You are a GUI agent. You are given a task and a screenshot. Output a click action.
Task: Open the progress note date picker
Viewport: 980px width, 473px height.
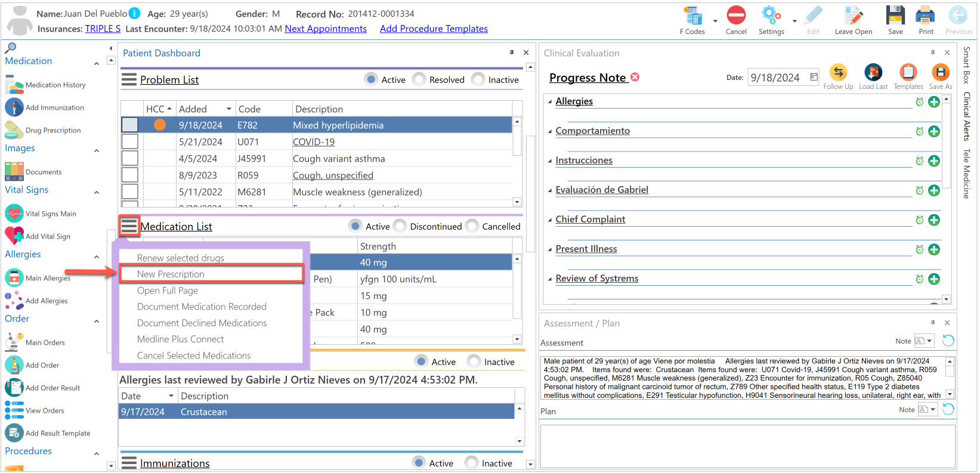coord(814,77)
